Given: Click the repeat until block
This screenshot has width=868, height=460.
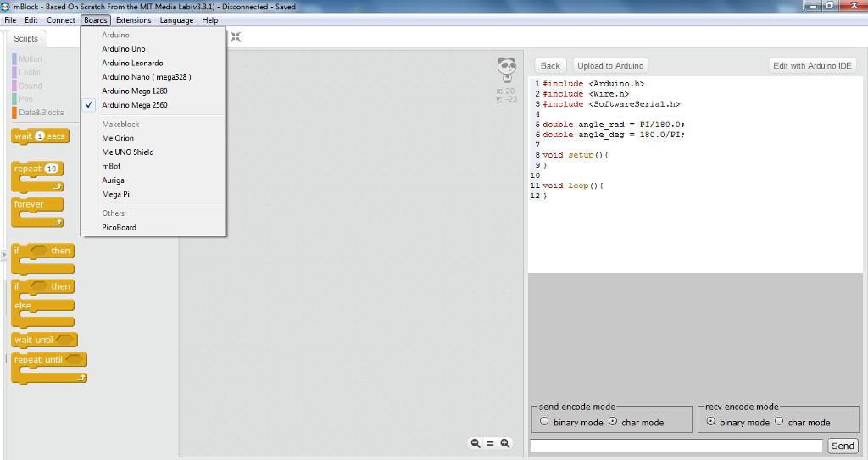Looking at the screenshot, I should 48,369.
